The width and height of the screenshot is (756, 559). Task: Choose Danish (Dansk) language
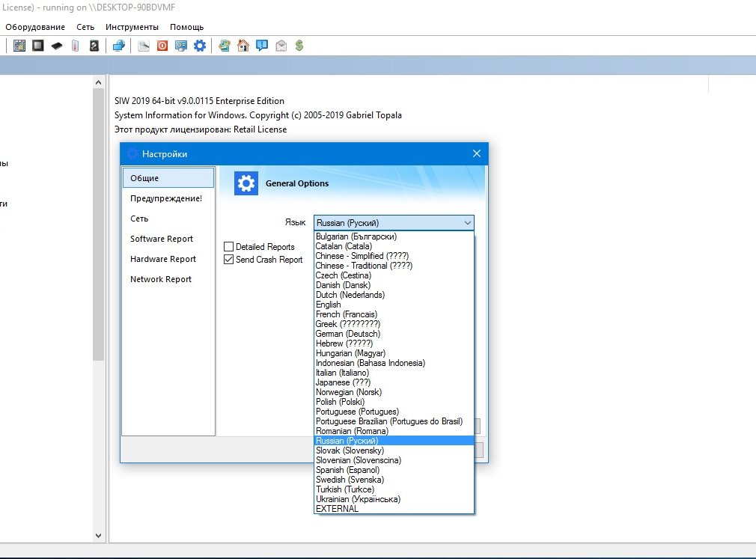click(394, 285)
